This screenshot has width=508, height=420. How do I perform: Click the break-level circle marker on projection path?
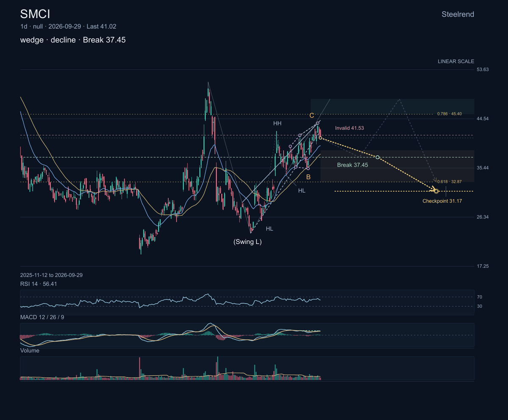tap(377, 157)
